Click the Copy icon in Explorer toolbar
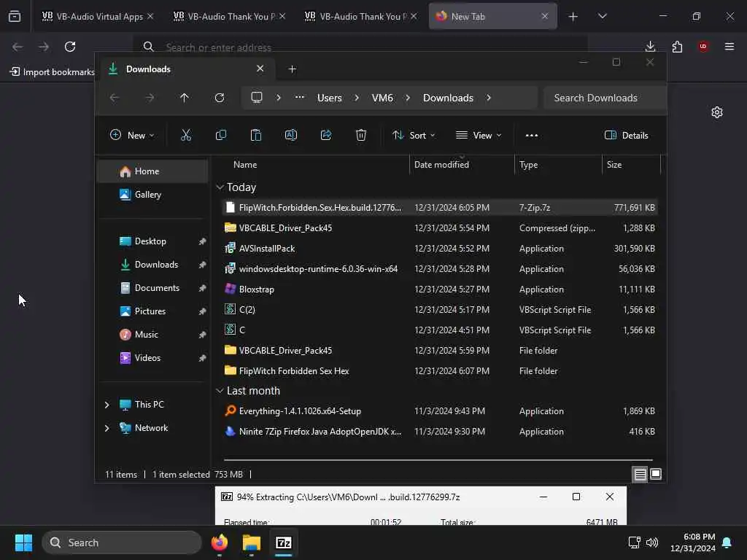This screenshot has height=560, width=747. pos(221,135)
